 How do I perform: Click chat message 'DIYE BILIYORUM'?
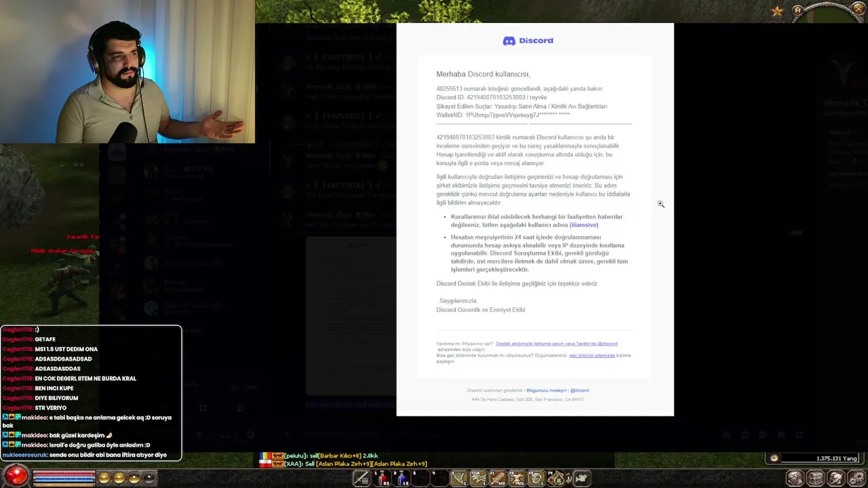point(56,398)
